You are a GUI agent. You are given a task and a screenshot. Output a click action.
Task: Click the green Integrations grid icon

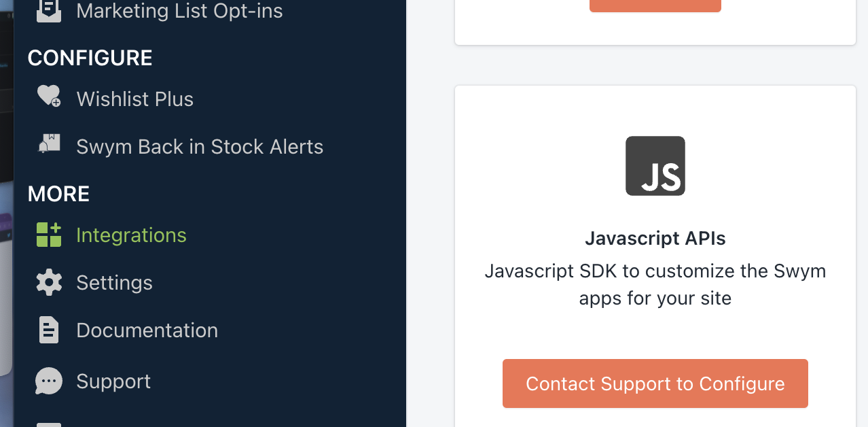[49, 235]
